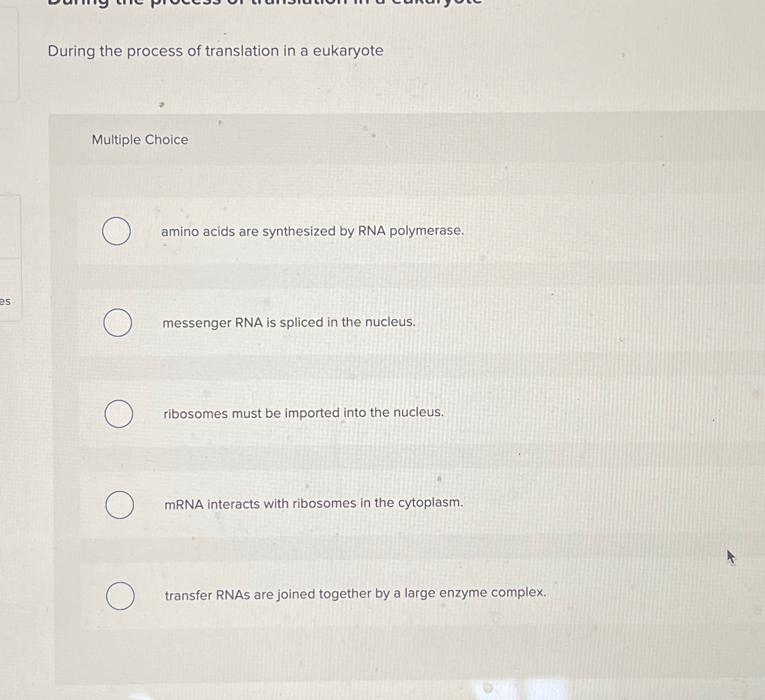Click the answer text about RNA polymerase
The image size is (765, 700).
[312, 231]
